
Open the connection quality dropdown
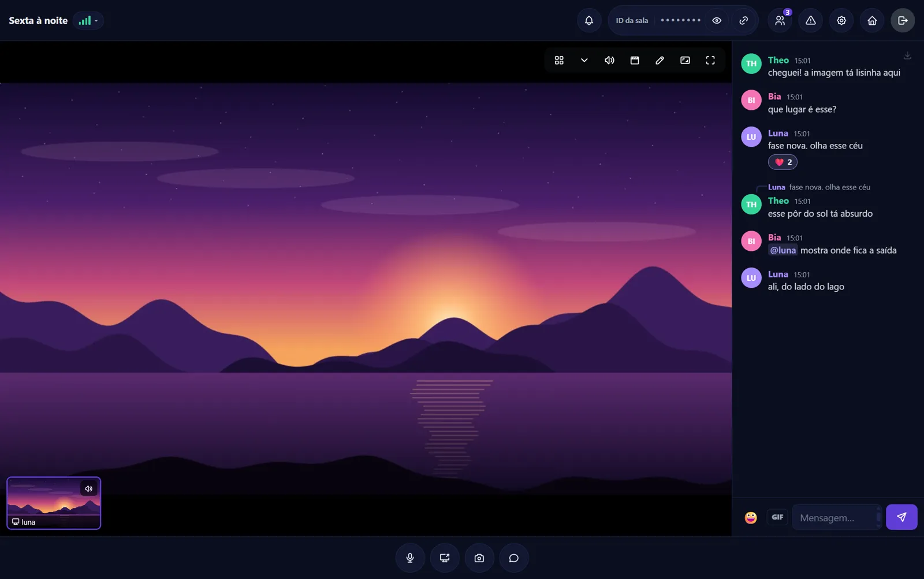pyautogui.click(x=88, y=21)
